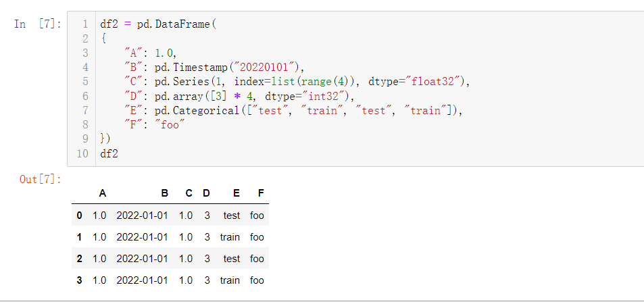
Task: Click column header F in output table
Action: [261, 193]
